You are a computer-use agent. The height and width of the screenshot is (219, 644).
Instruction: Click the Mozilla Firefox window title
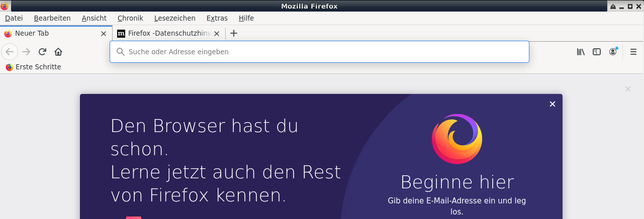tap(309, 6)
